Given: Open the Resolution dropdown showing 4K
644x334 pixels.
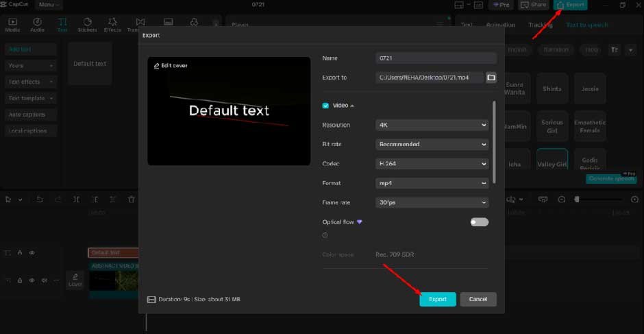Looking at the screenshot, I should [x=432, y=125].
